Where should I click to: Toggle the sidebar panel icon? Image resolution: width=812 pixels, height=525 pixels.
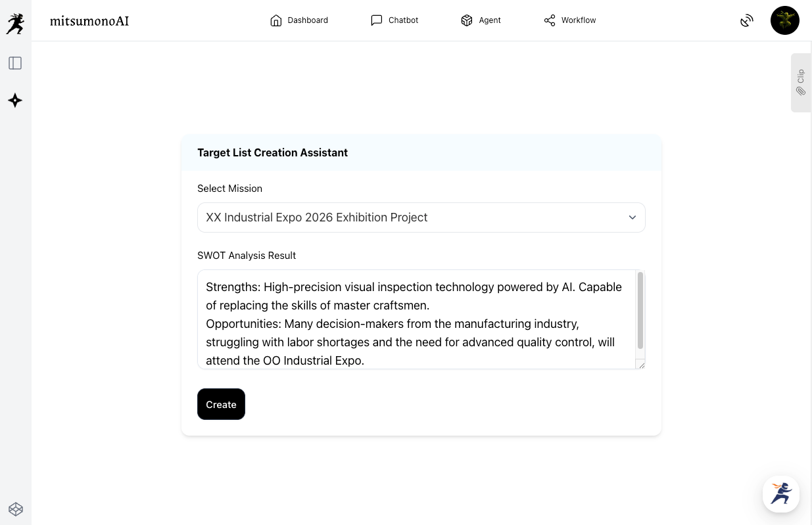15,63
